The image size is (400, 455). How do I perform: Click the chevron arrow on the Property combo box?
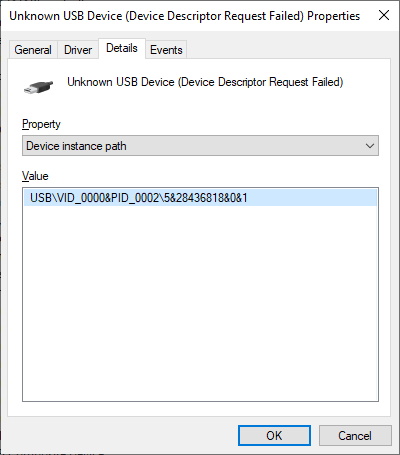click(369, 146)
